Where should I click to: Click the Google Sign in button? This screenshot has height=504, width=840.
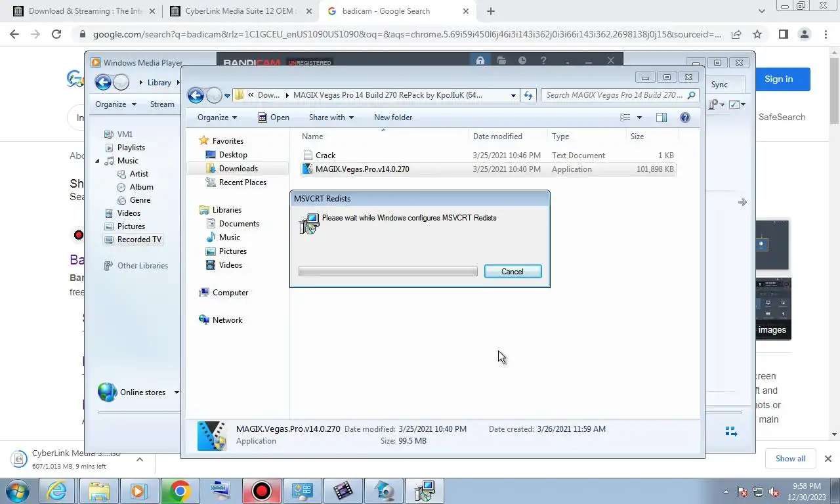coord(778,79)
